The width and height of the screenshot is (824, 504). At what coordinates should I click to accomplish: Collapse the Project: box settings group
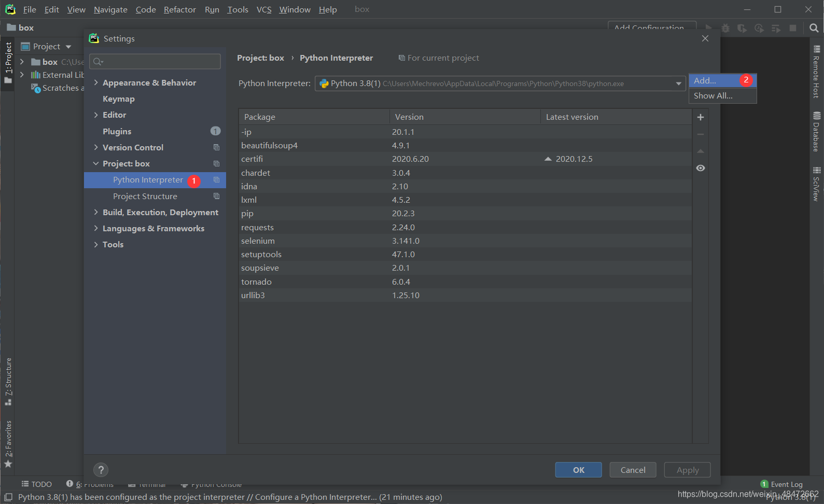pos(96,163)
